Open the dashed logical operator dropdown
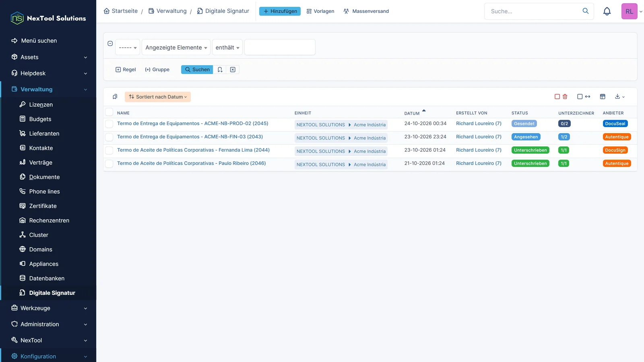This screenshot has width=644, height=362. coord(128,47)
